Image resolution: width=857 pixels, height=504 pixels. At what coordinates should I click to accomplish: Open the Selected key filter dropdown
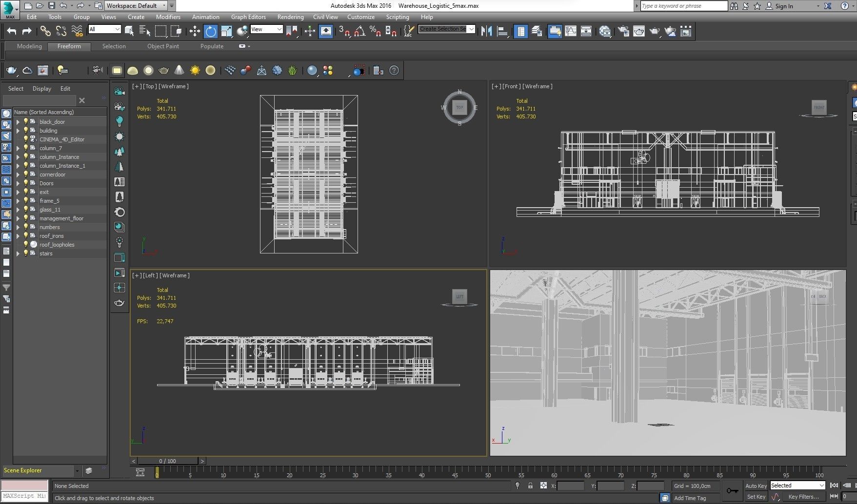pyautogui.click(x=797, y=485)
